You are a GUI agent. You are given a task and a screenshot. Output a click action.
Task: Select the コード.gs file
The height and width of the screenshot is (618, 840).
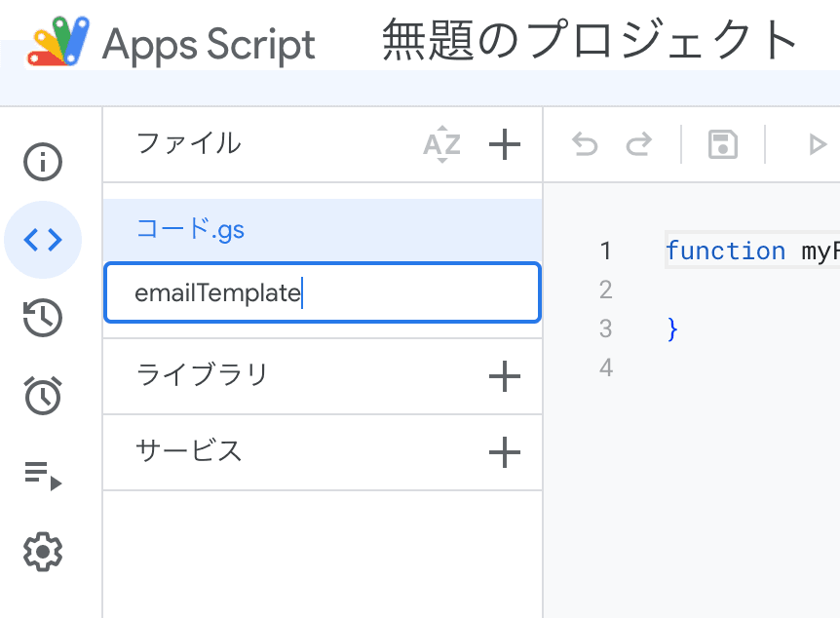pyautogui.click(x=191, y=230)
